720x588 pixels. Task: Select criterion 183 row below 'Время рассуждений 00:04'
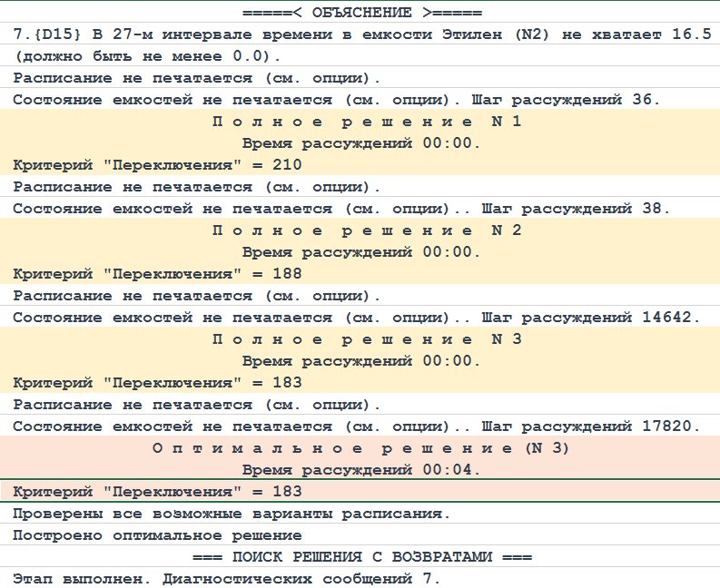click(x=157, y=492)
